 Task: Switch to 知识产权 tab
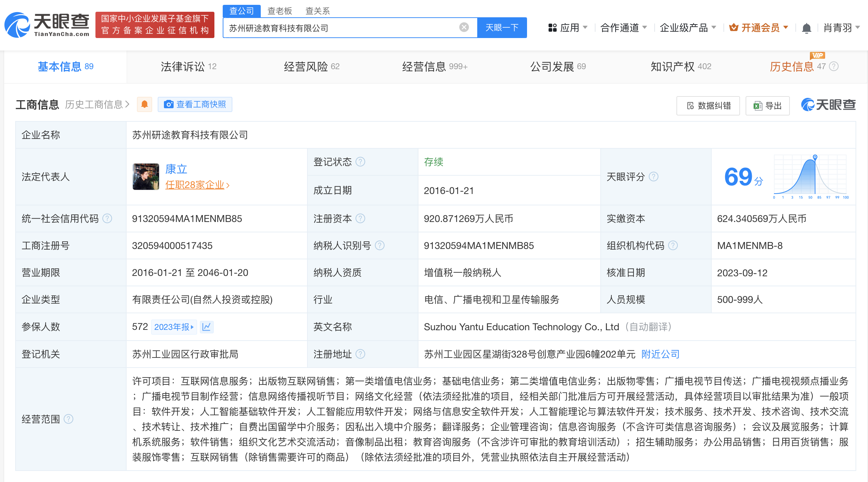(x=681, y=66)
